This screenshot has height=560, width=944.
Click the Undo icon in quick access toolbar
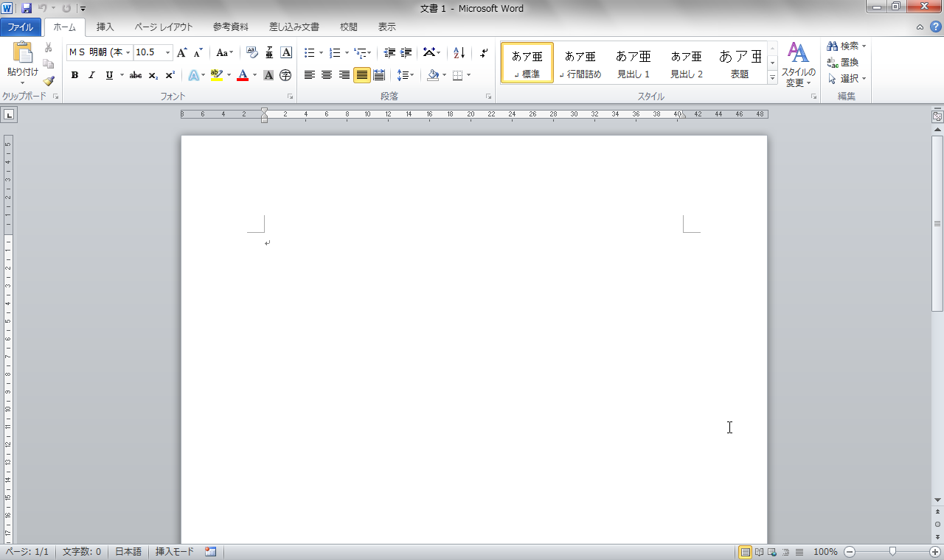(x=43, y=8)
